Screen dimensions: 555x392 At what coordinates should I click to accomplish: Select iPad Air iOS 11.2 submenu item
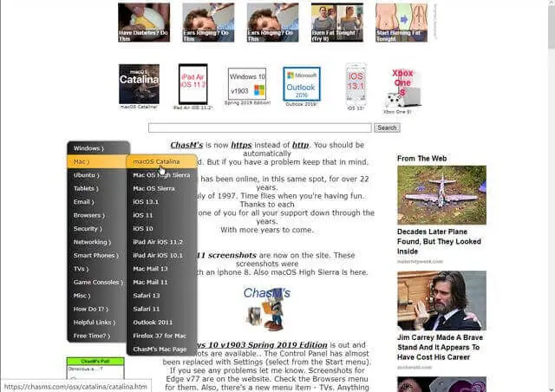click(x=162, y=242)
